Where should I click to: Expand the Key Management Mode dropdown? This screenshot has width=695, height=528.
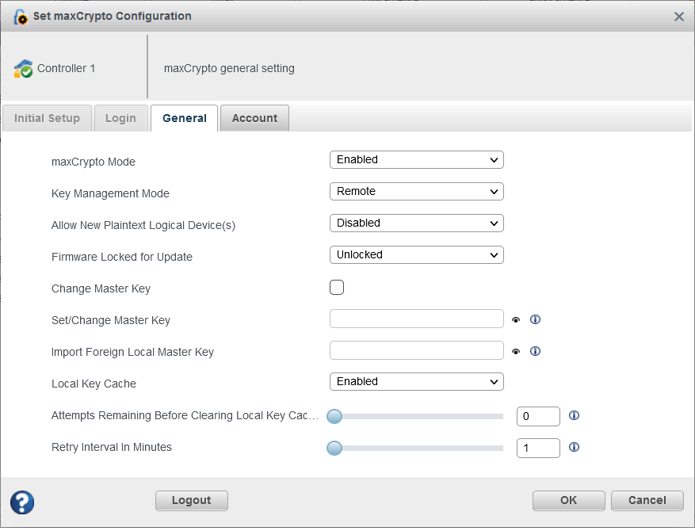[x=416, y=191]
